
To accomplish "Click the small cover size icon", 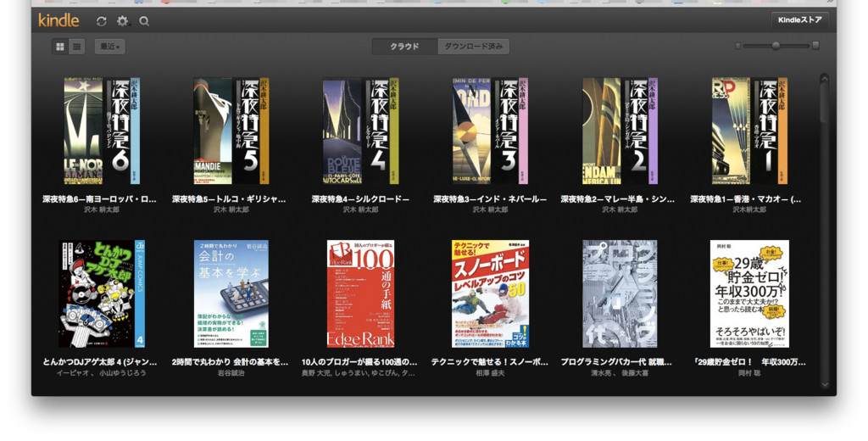I will (x=738, y=46).
